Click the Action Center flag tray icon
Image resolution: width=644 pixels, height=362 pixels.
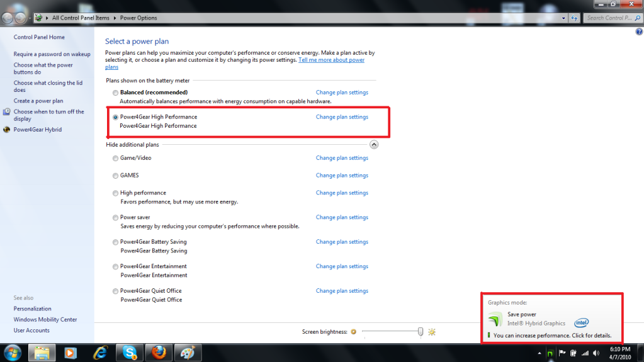click(x=562, y=353)
